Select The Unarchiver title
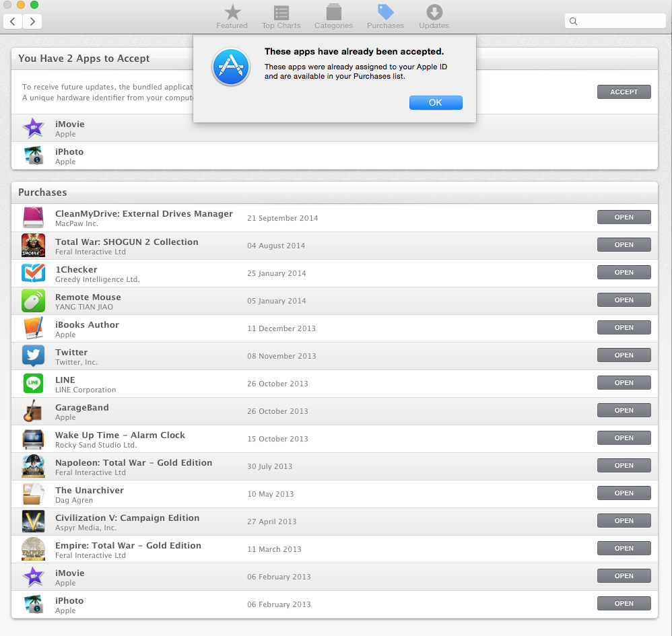This screenshot has height=636, width=672. [89, 491]
